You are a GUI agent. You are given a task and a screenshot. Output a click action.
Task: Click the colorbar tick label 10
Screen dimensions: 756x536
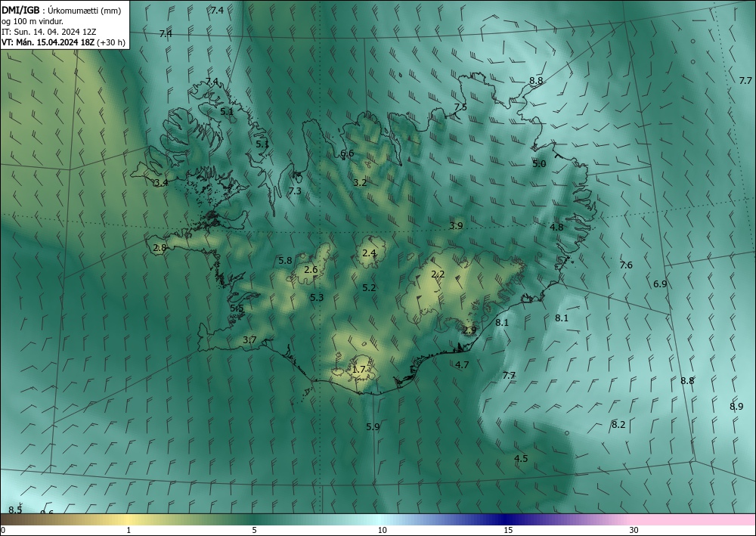(x=383, y=530)
